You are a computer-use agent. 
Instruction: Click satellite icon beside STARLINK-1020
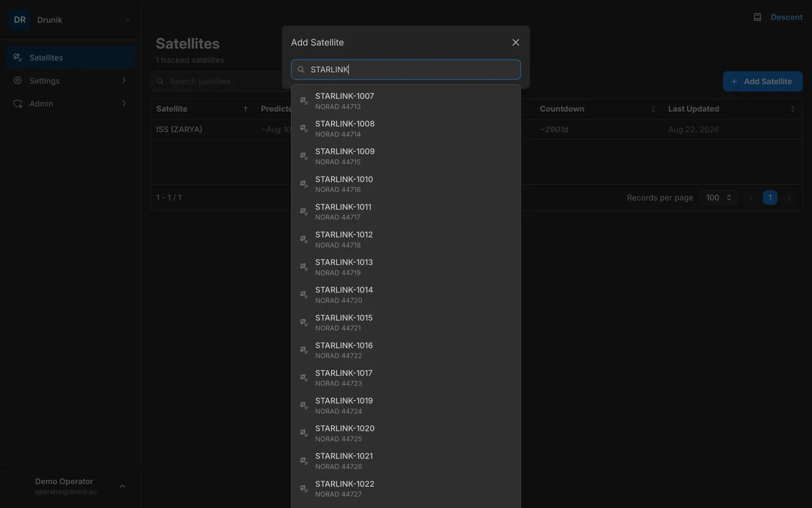tap(304, 433)
